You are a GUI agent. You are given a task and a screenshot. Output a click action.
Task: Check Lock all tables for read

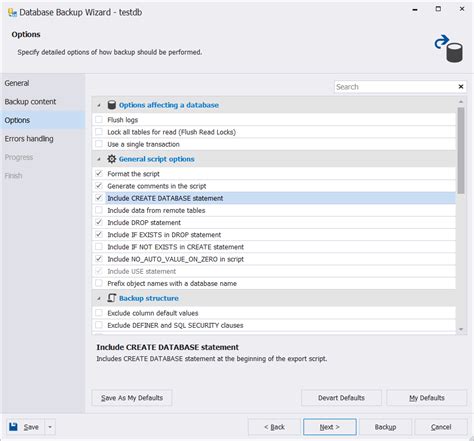click(99, 132)
